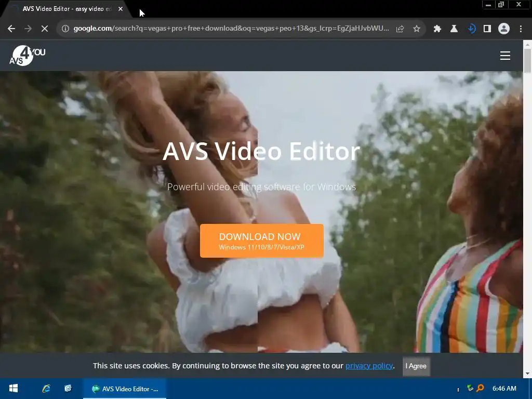The width and height of the screenshot is (532, 399).
Task: Select the AVS Video Editor browser tab
Action: pos(66,9)
